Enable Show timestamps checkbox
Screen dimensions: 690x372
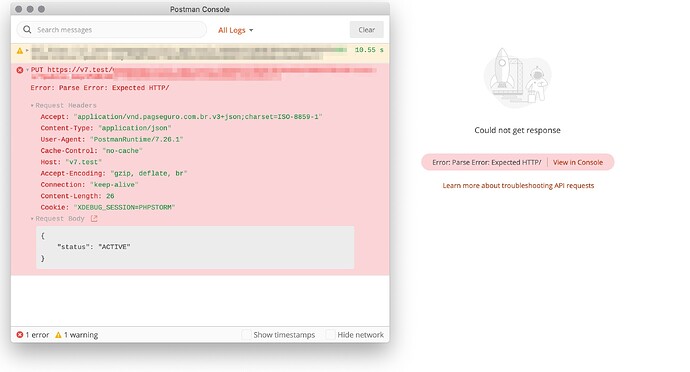coord(246,335)
